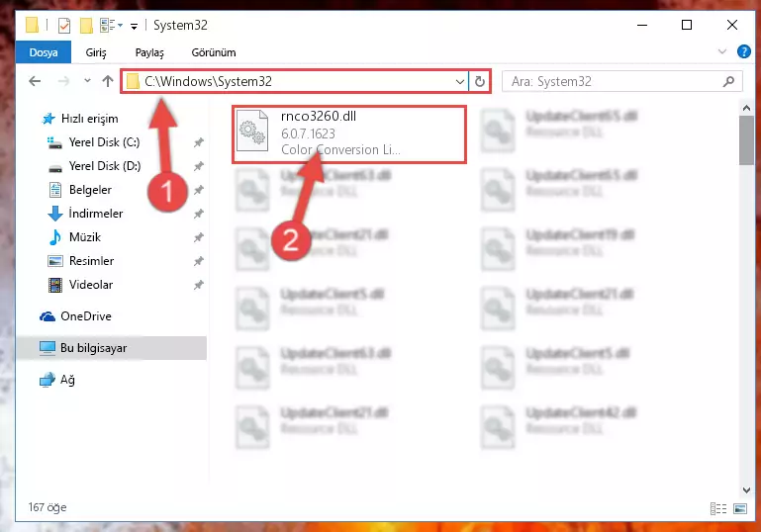Refresh the System32 folder view

480,81
